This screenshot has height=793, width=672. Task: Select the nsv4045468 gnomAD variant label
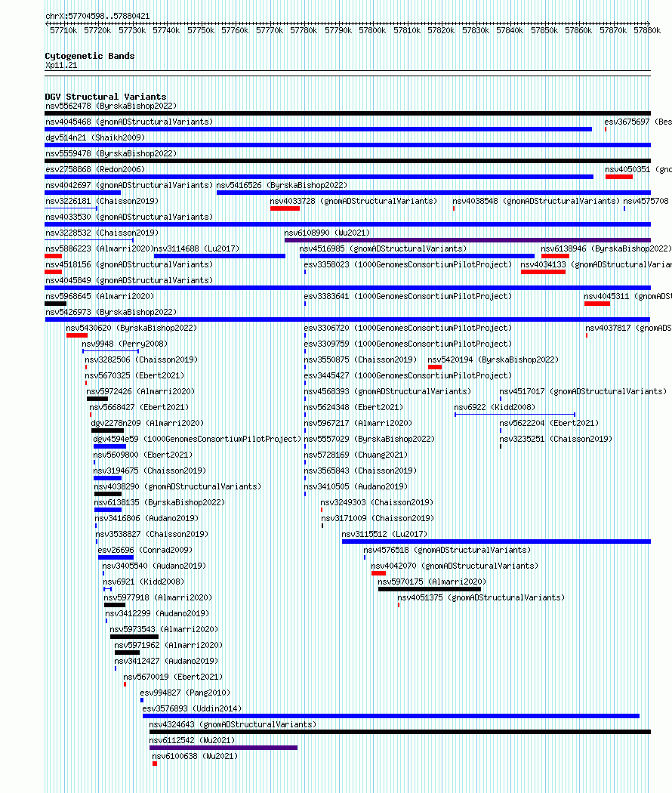pos(129,122)
